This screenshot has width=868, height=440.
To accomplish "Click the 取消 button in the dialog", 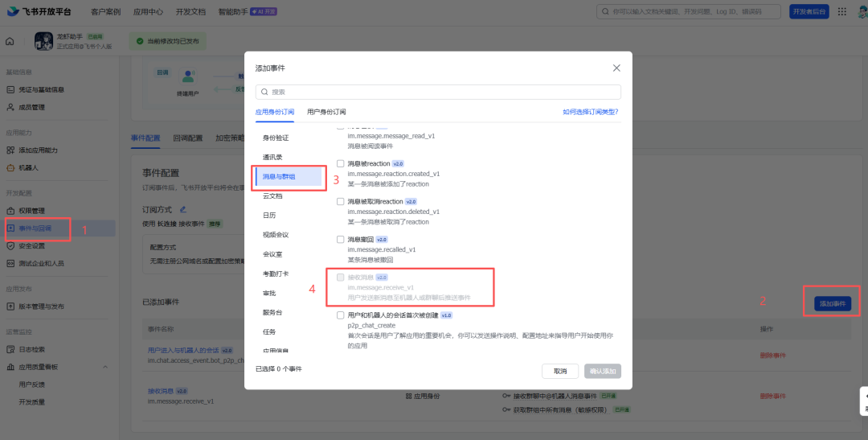I will 559,371.
